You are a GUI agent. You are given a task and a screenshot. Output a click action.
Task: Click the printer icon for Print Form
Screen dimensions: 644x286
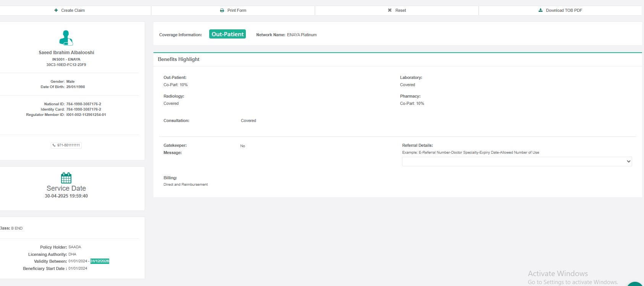(x=222, y=10)
